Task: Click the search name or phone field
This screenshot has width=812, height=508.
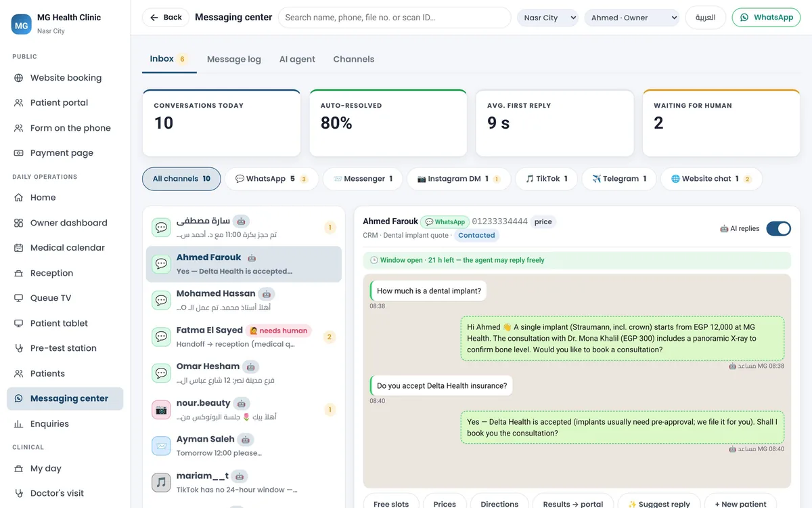Action: point(394,18)
